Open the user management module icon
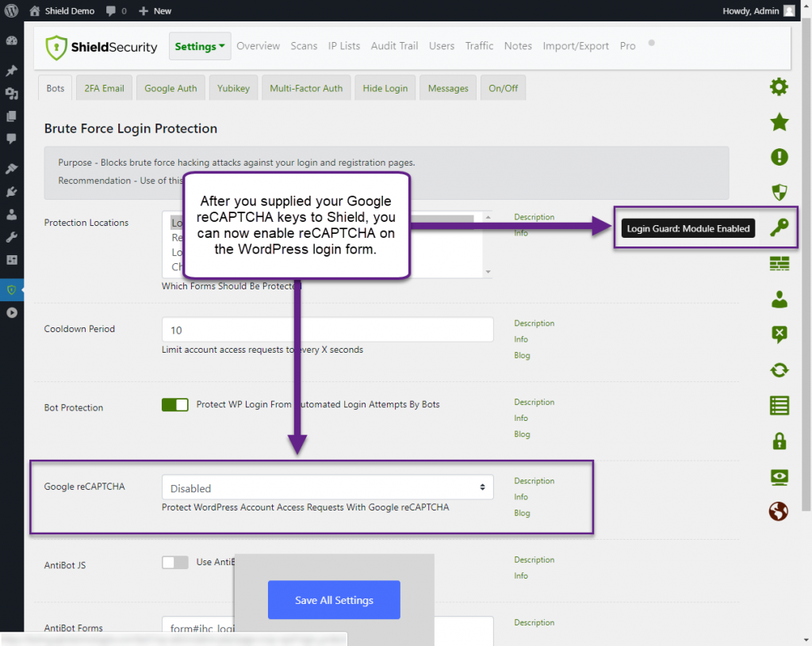 click(779, 299)
